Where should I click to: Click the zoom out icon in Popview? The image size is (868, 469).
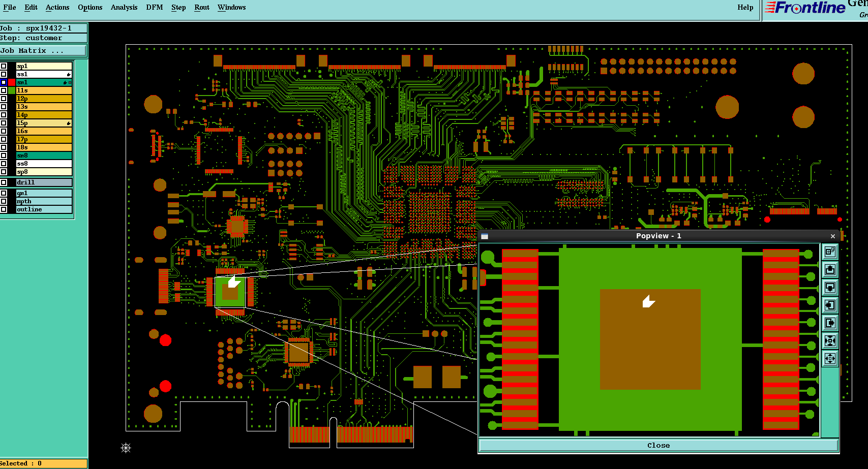830,358
